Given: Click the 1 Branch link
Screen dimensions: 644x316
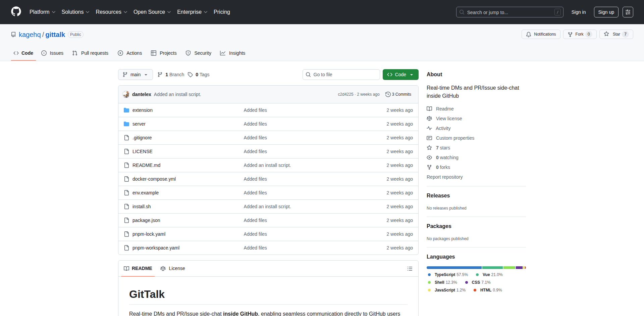Looking at the screenshot, I should pos(171,75).
